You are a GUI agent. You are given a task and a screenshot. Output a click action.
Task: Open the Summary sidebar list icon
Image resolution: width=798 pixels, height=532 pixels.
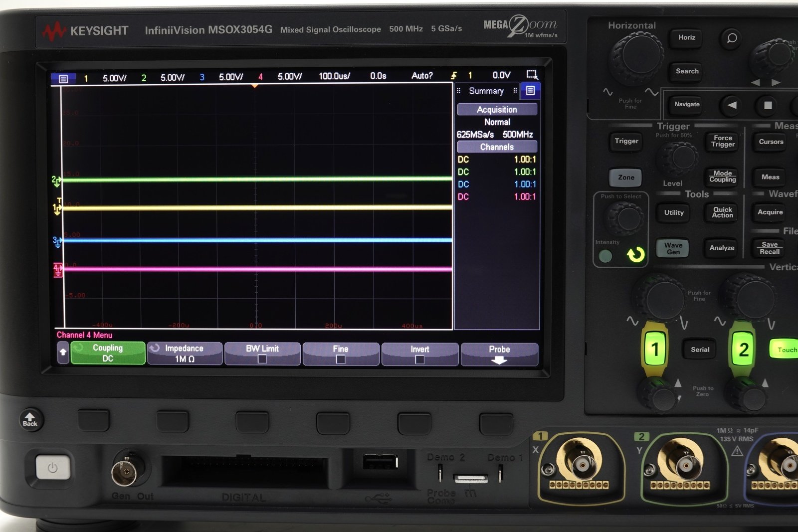tap(530, 91)
